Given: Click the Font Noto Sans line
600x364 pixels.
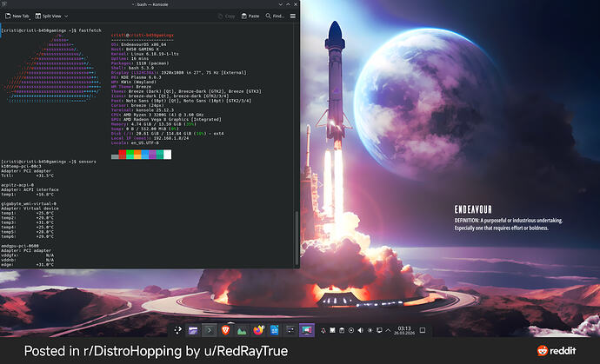Looking at the screenshot, I should coord(182,101).
